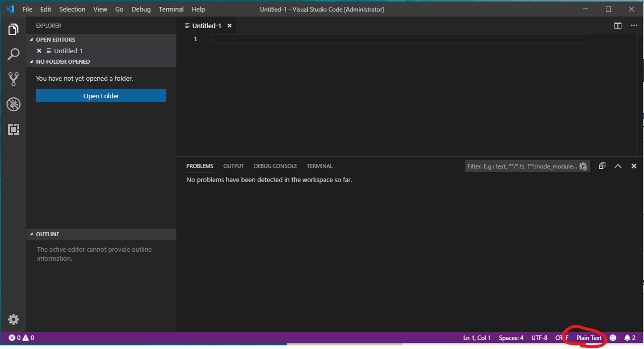Screen dimensions: 644x349
Task: Click the Split Editor icon
Action: 617,26
